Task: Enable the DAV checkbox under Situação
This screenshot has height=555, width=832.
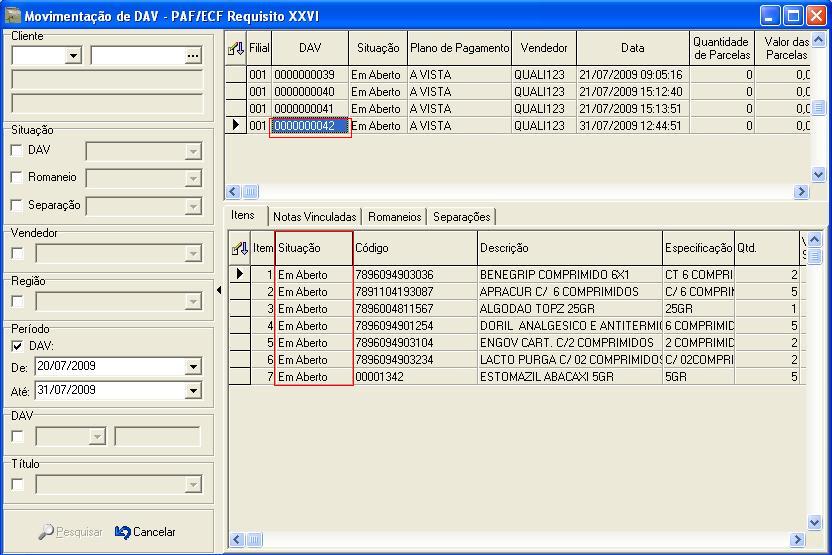Action: [x=16, y=151]
